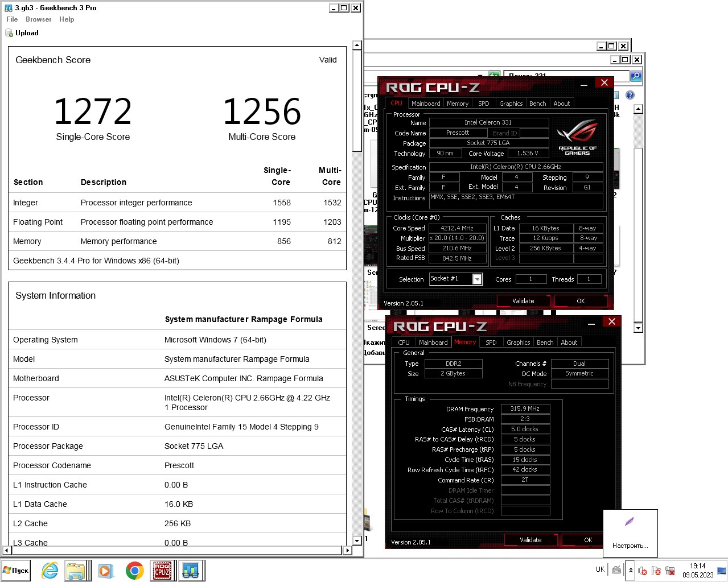Open address bar dropdown arrow in background window
728x582 pixels.
pyautogui.click(x=480, y=75)
